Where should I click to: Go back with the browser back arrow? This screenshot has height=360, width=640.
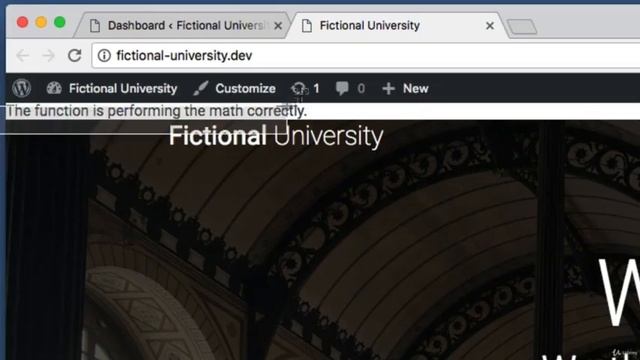click(23, 55)
